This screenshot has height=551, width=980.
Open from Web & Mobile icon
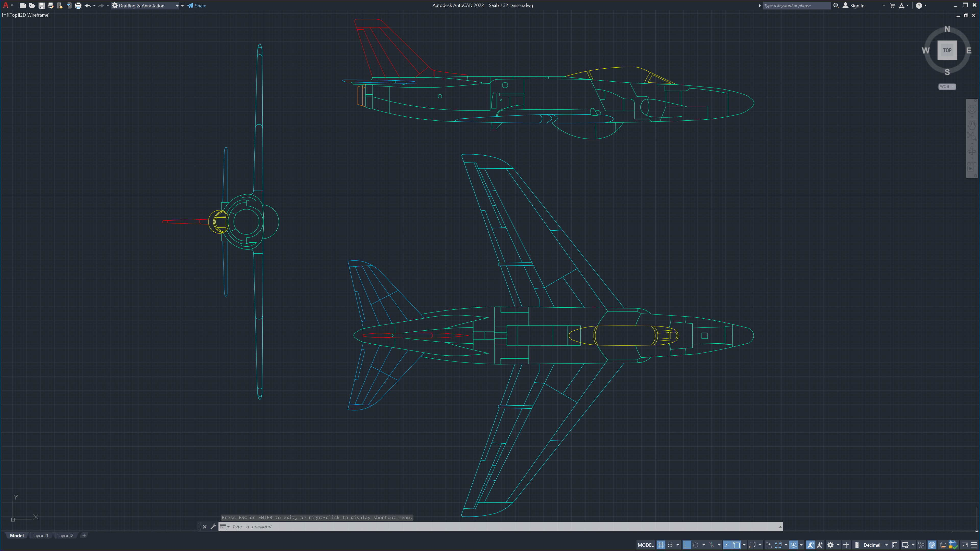[60, 6]
